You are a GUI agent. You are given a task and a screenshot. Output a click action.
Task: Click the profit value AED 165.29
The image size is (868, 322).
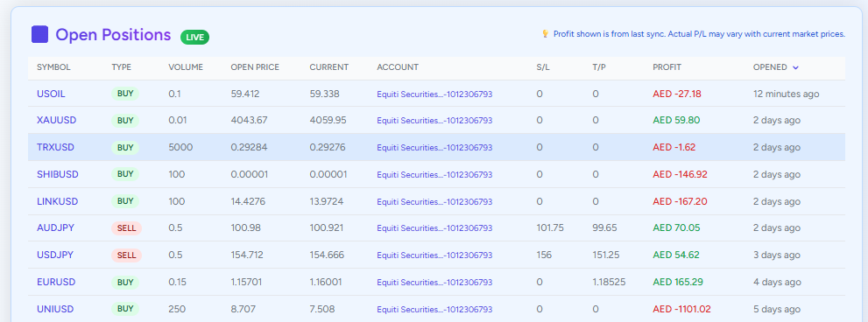(x=678, y=282)
